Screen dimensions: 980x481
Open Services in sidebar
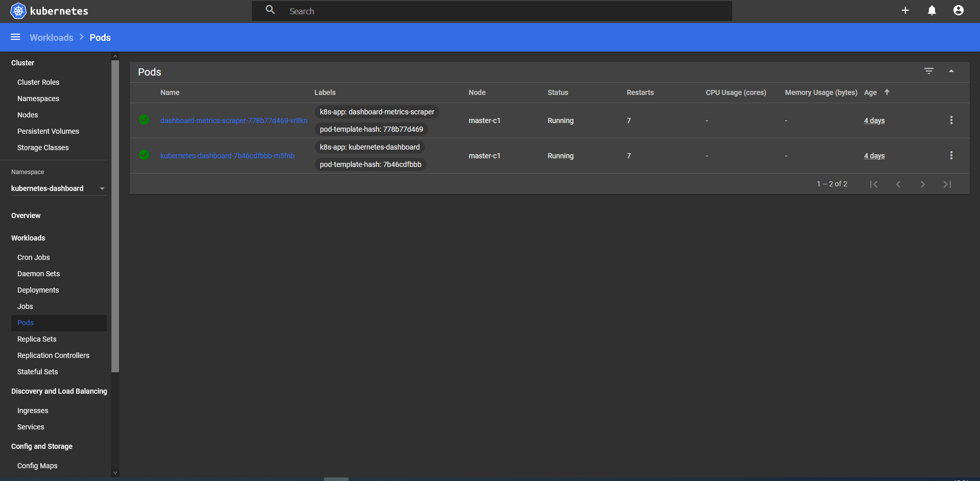31,427
